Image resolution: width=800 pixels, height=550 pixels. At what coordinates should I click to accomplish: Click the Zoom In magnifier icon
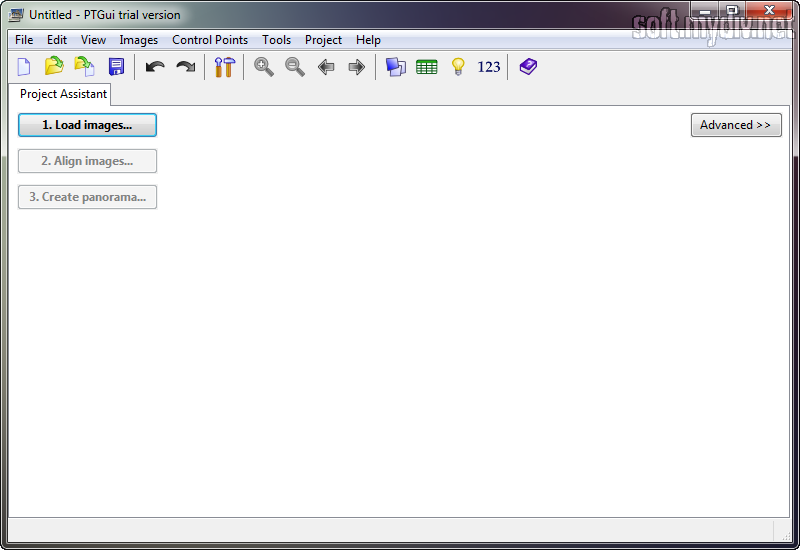(x=264, y=67)
